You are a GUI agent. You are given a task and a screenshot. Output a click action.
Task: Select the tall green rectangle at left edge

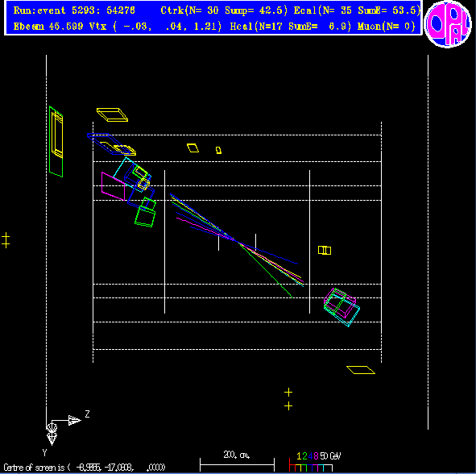tap(56, 142)
